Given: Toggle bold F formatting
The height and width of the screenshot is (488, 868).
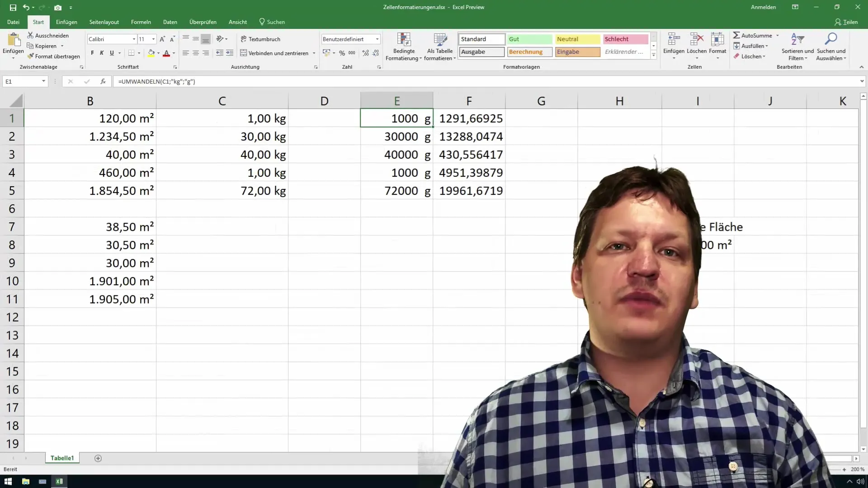Looking at the screenshot, I should [x=92, y=53].
